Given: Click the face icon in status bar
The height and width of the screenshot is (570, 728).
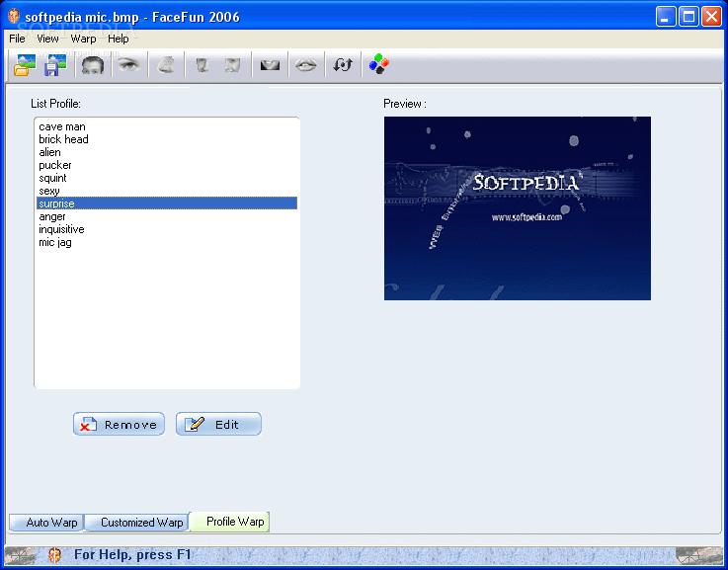Looking at the screenshot, I should click(x=54, y=554).
